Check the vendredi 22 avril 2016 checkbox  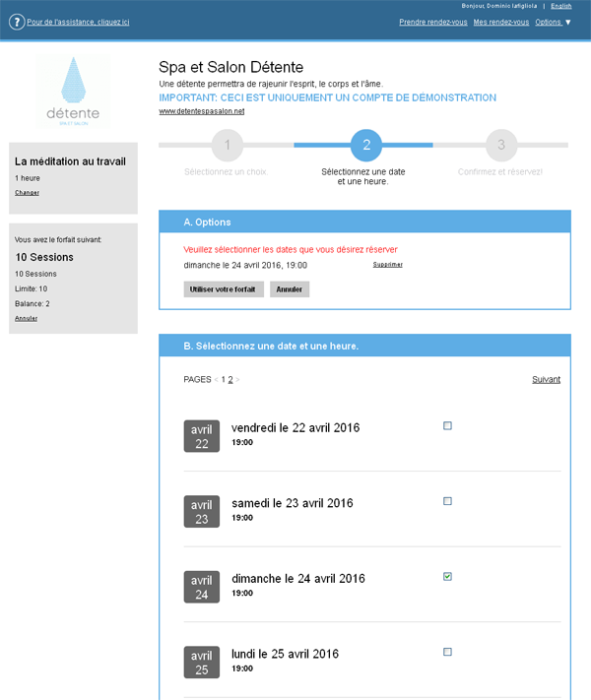tap(447, 426)
